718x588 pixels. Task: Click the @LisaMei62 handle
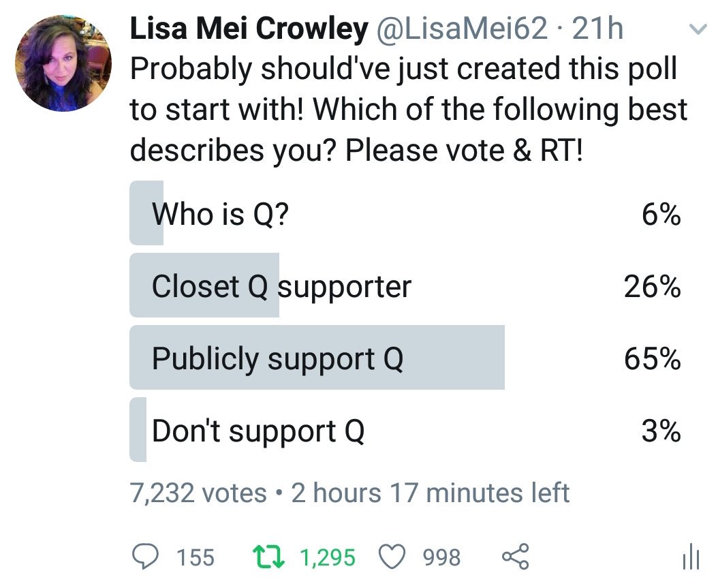(x=463, y=29)
